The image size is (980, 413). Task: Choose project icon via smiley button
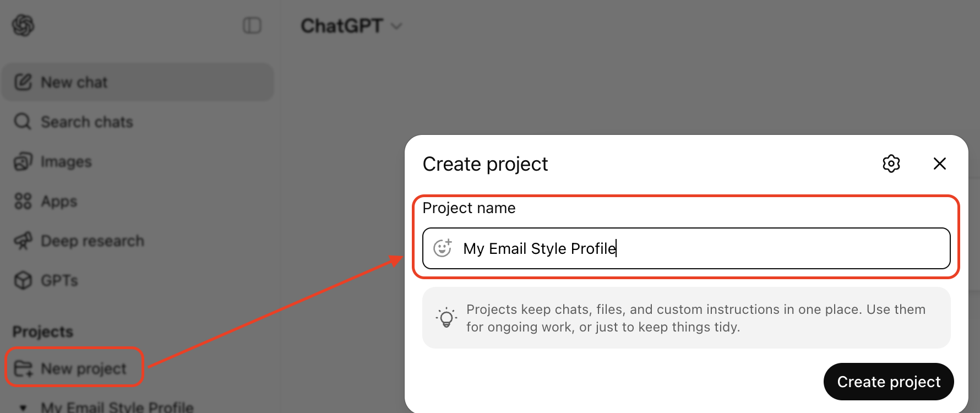click(x=443, y=248)
